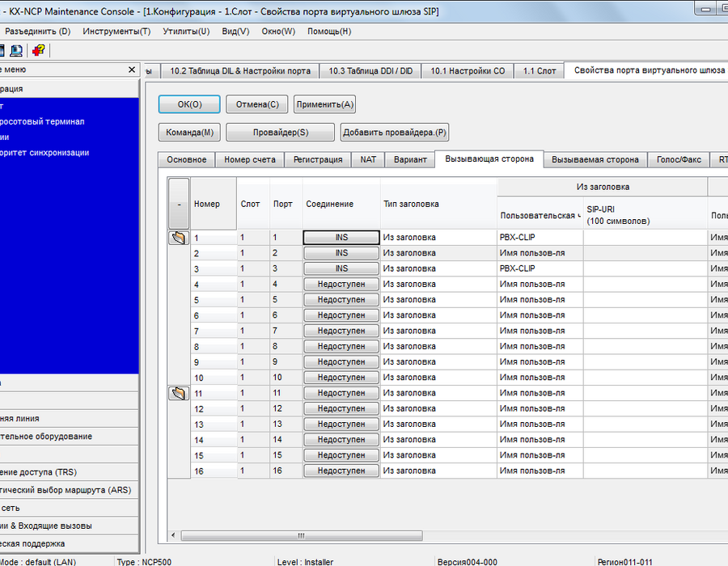Select the 'Вызываемая сторона' tab
The image size is (728, 566).
595,159
